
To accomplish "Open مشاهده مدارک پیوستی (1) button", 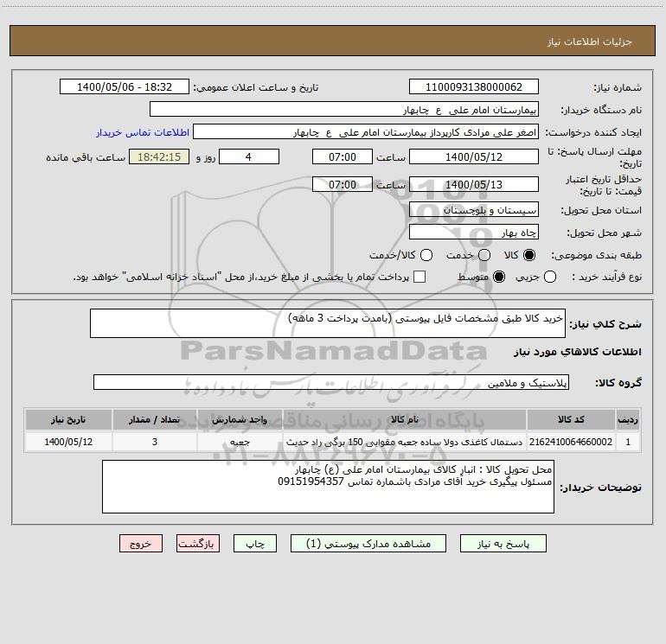I will tap(368, 544).
